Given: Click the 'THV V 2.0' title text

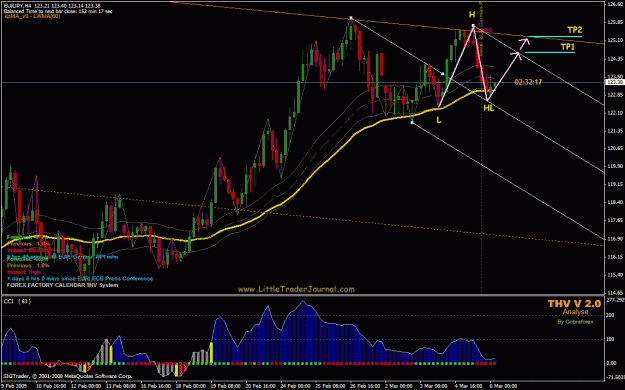Looking at the screenshot, I should 574,304.
